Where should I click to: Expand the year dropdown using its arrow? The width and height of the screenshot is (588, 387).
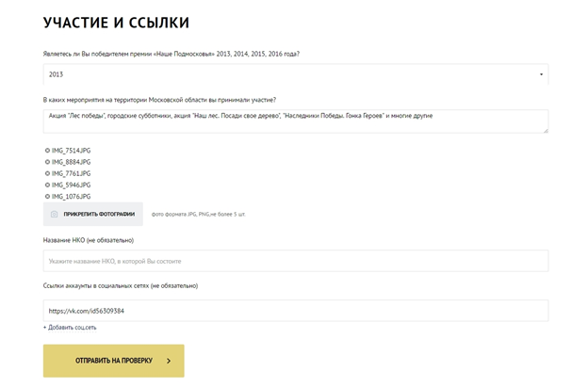(541, 73)
